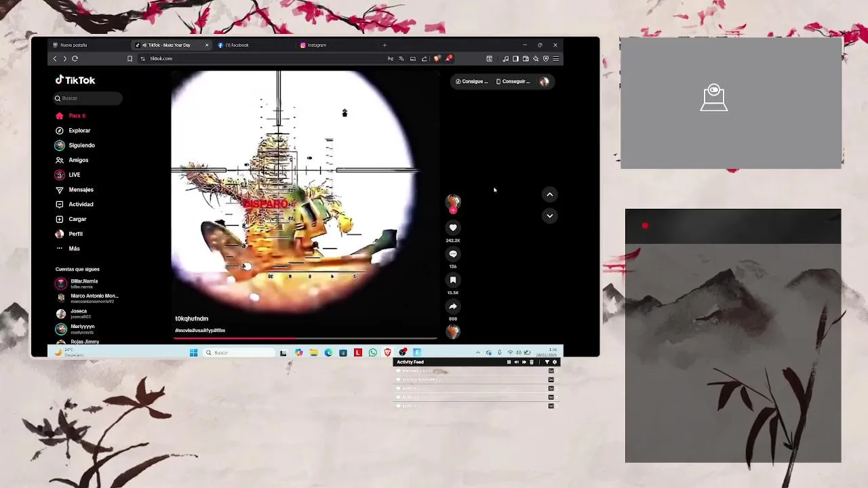
Task: Open Brave browser from the taskbar
Action: coord(388,352)
